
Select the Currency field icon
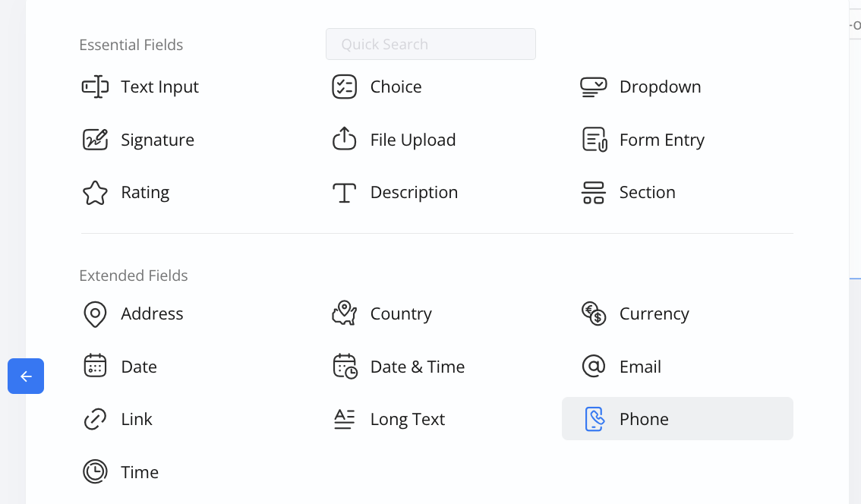593,313
